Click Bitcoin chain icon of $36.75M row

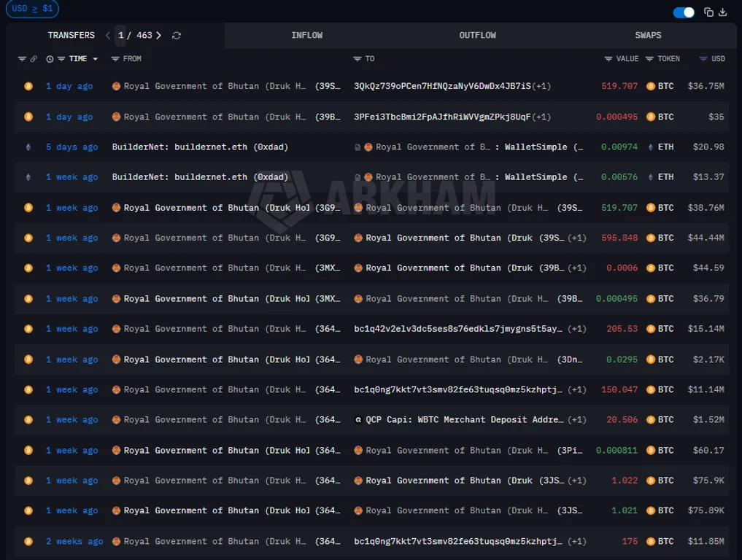[x=28, y=86]
